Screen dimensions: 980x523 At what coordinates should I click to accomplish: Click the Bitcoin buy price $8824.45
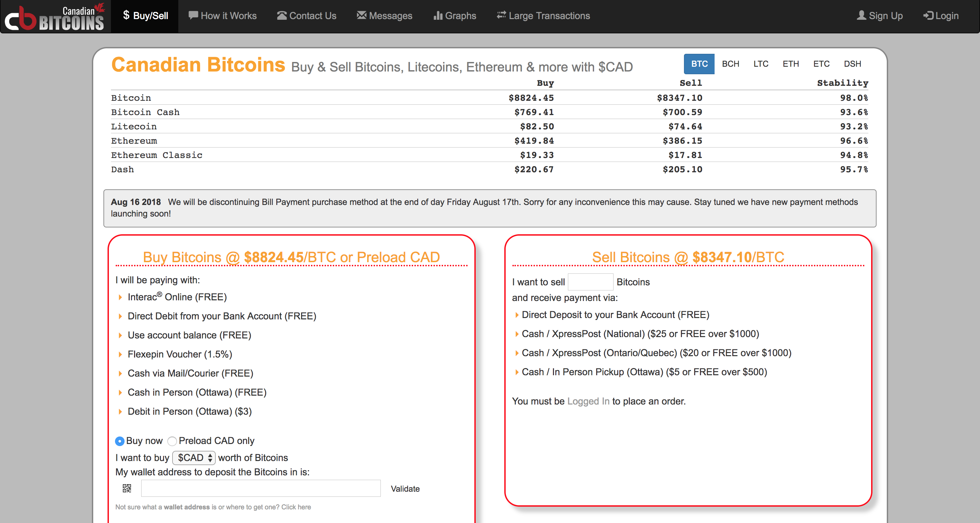531,98
